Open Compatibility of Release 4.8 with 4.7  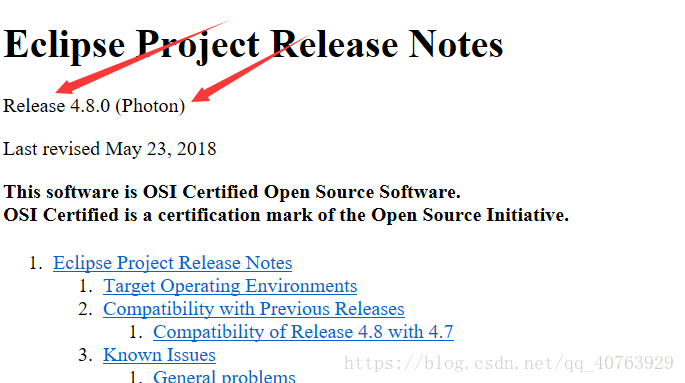tap(303, 332)
